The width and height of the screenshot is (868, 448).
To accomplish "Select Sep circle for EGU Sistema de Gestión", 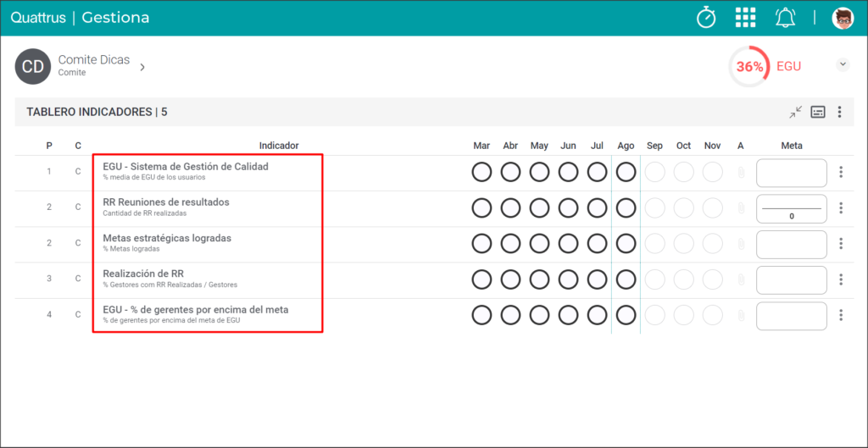I will pos(655,172).
